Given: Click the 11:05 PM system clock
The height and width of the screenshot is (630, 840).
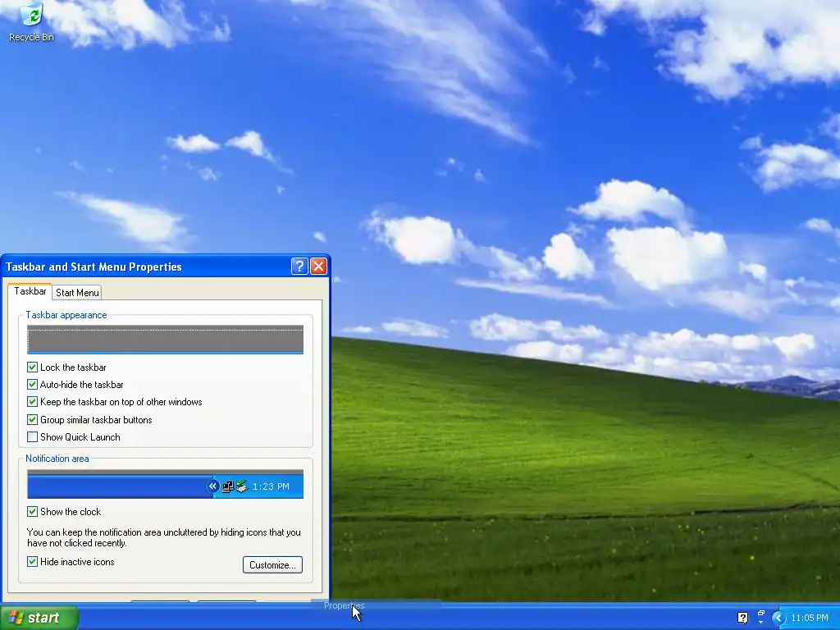Looking at the screenshot, I should coord(810,619).
